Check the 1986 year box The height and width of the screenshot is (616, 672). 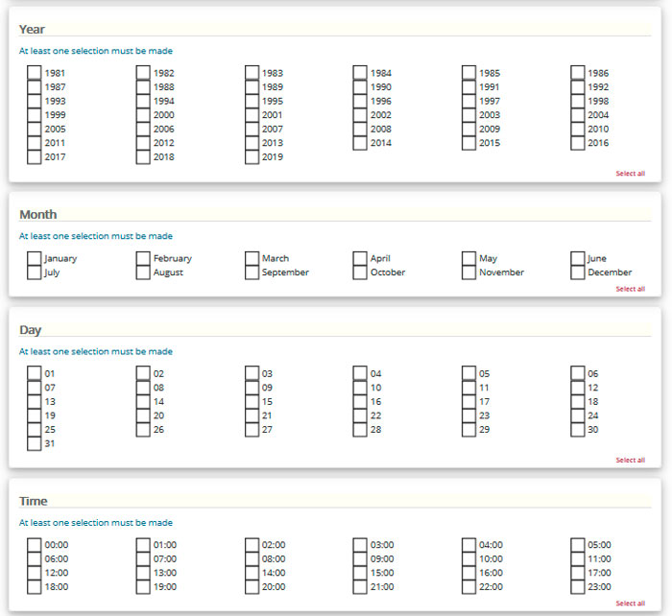[x=577, y=72]
